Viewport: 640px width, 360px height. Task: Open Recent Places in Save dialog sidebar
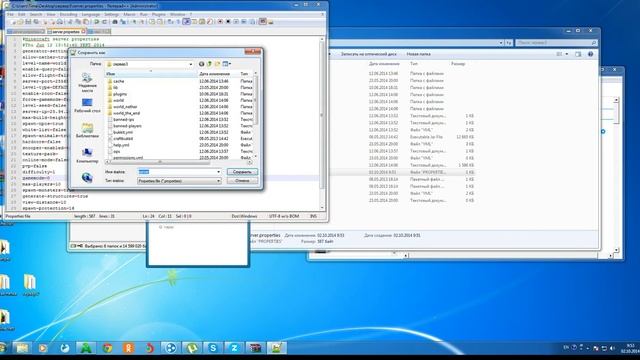pos(87,82)
